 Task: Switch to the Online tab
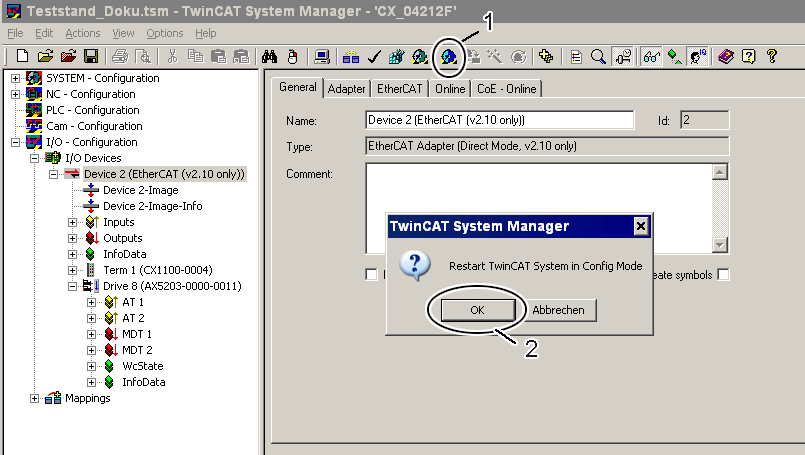450,89
